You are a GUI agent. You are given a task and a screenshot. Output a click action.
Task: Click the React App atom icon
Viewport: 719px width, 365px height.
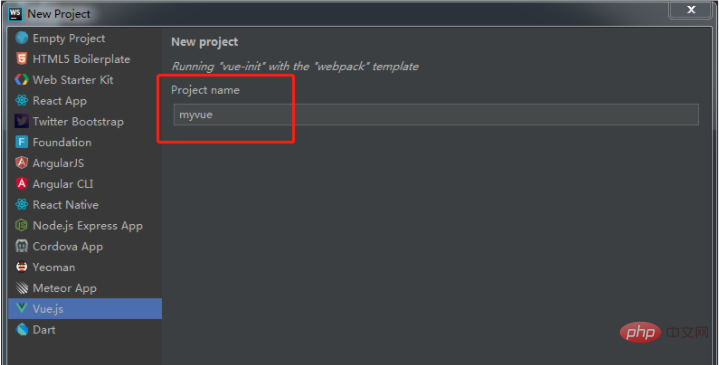click(22, 100)
